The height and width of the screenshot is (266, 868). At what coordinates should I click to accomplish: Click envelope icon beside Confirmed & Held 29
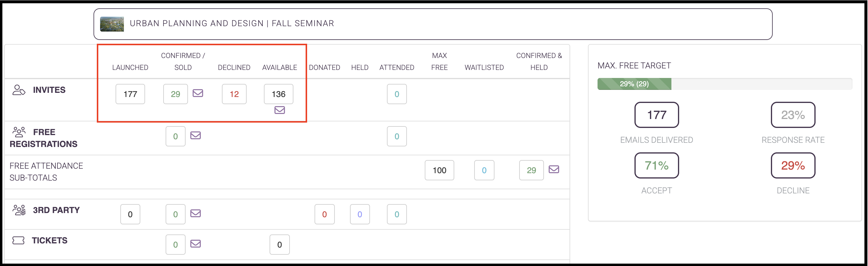554,169
